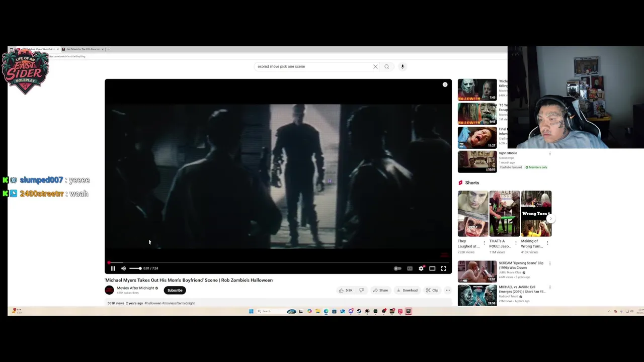Click into the YouTube search field
This screenshot has width=644, height=362.
click(313, 66)
